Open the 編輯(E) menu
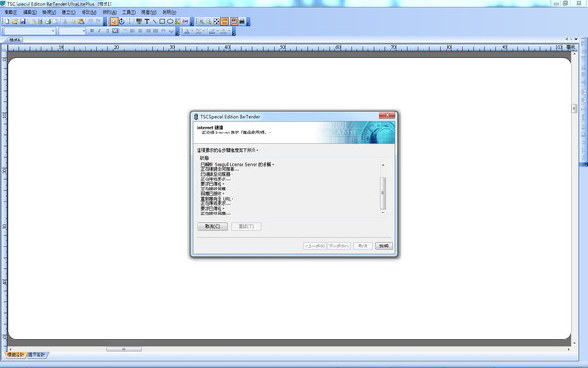Image resolution: width=588 pixels, height=368 pixels. click(29, 12)
